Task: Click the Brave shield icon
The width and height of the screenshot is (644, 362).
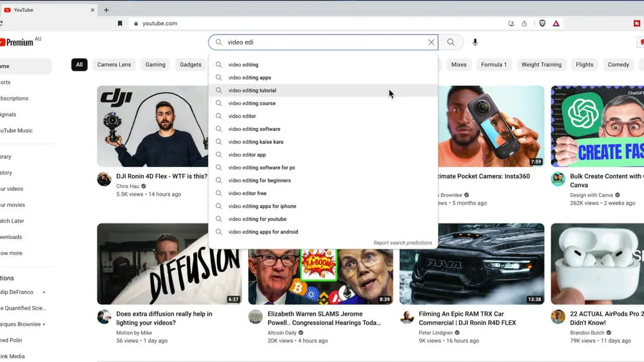Action: pyautogui.click(x=542, y=23)
